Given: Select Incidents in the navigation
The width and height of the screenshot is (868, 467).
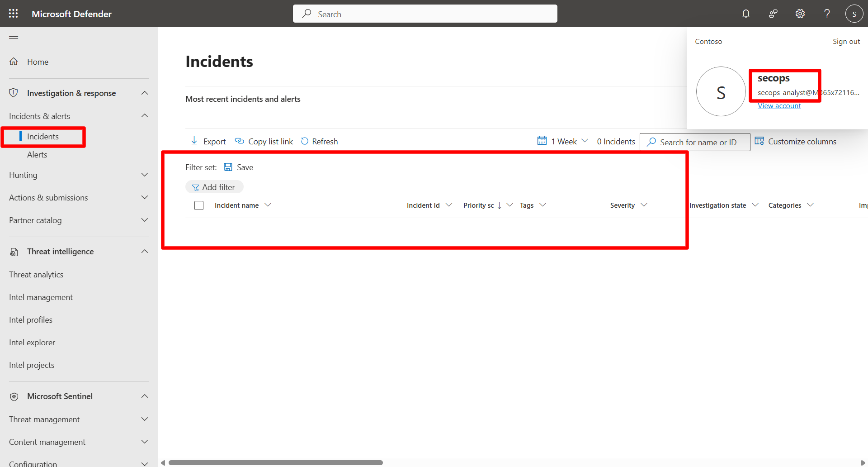Looking at the screenshot, I should click(x=43, y=137).
